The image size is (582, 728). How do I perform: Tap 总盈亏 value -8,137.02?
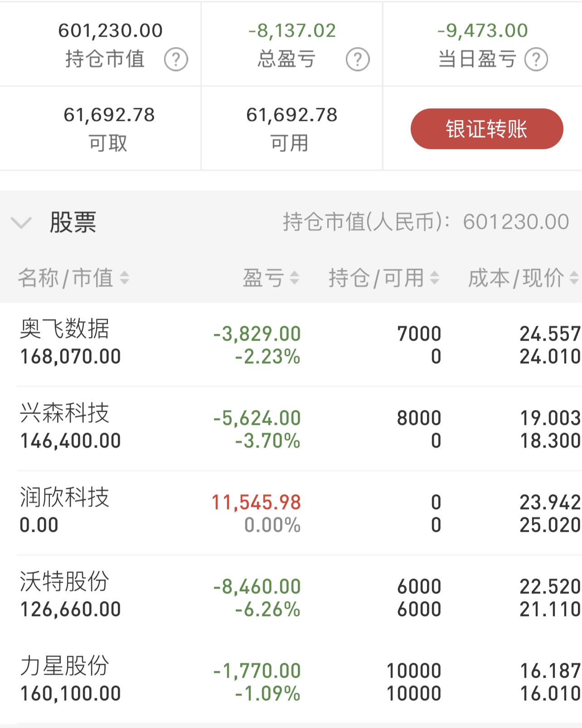tap(292, 31)
